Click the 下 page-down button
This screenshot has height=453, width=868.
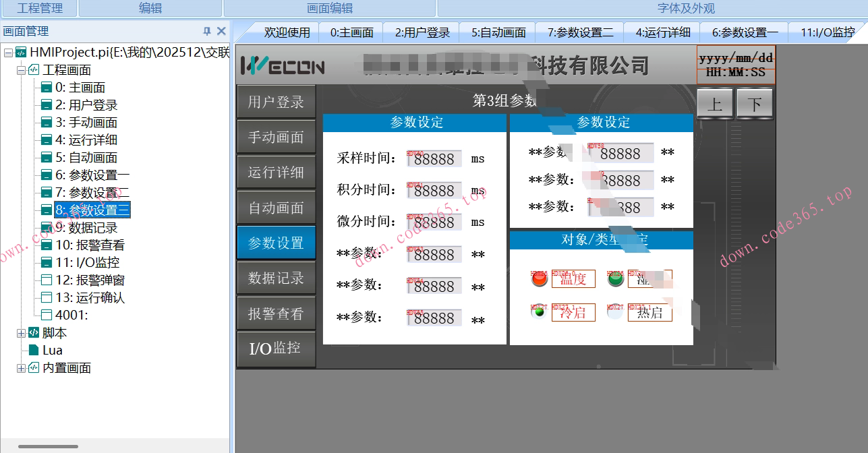tap(754, 103)
